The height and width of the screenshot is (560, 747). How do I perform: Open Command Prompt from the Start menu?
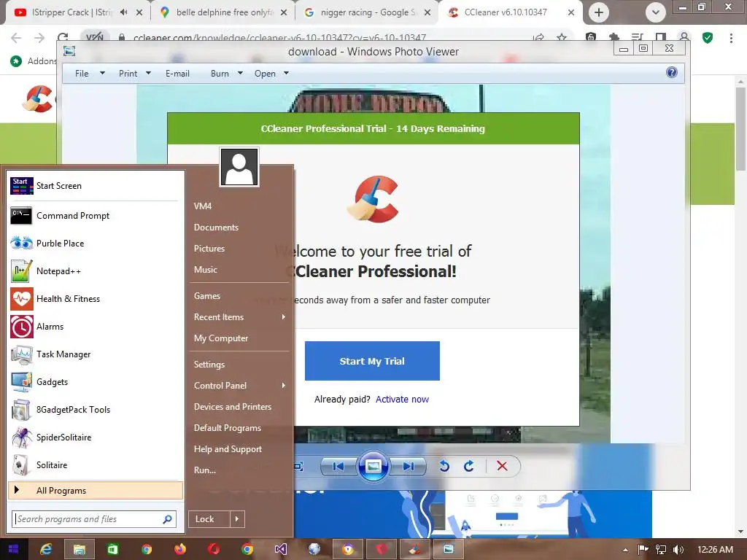pyautogui.click(x=96, y=216)
